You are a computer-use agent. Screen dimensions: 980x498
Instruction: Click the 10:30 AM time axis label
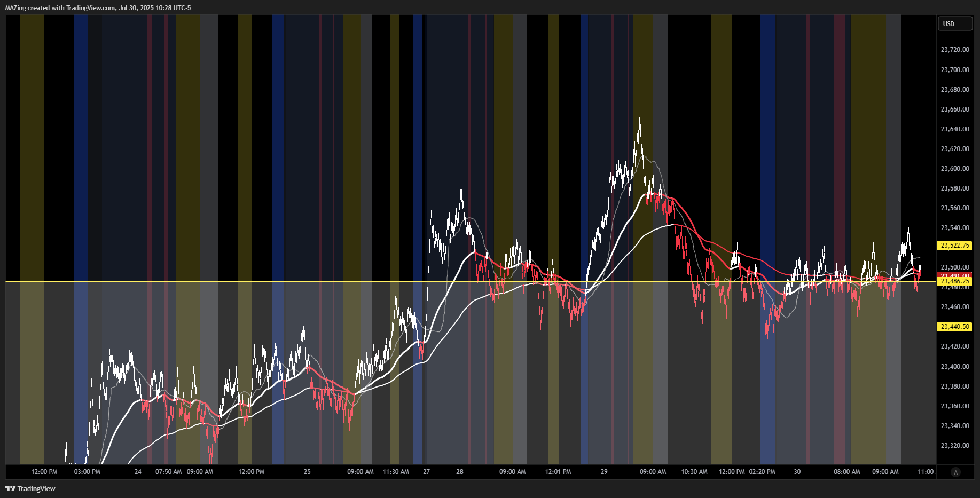click(694, 472)
